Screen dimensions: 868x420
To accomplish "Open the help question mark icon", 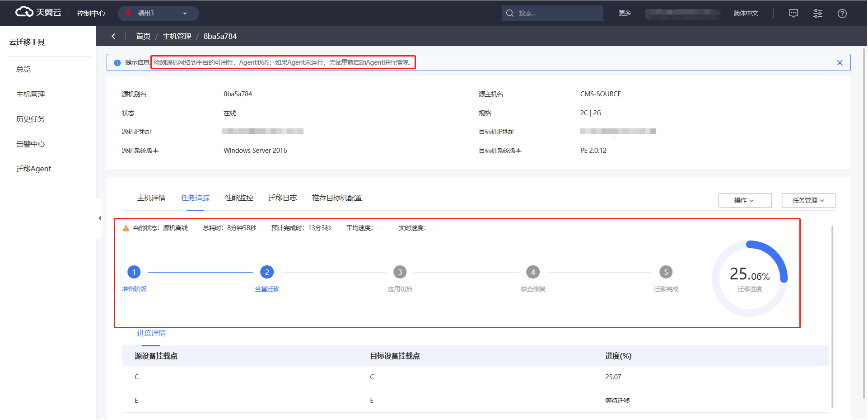I will click(x=842, y=13).
